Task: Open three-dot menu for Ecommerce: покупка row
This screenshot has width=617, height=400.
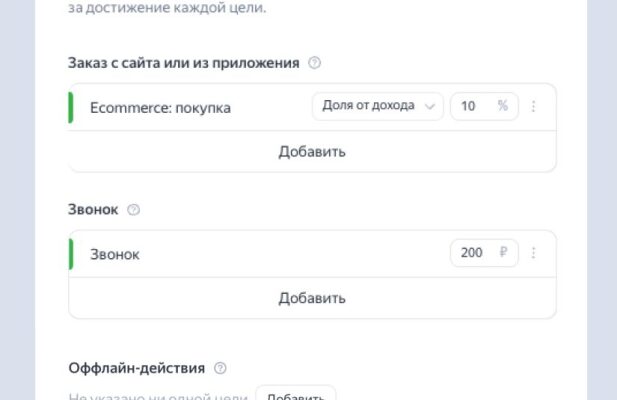Action: pos(533,107)
